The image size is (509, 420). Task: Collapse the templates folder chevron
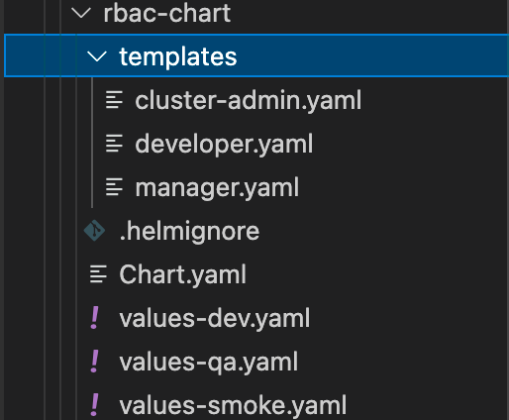(97, 56)
